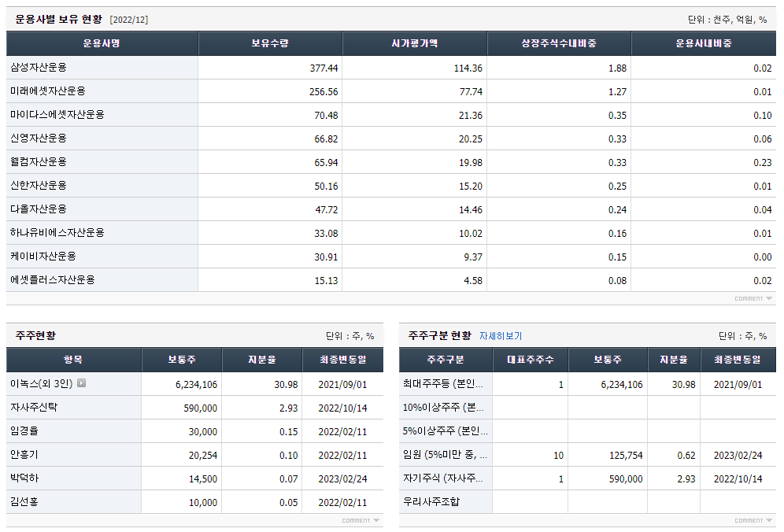Expand COMMENT under 운용사별 보유 현황 table
This screenshot has height=532, width=784.
(753, 298)
